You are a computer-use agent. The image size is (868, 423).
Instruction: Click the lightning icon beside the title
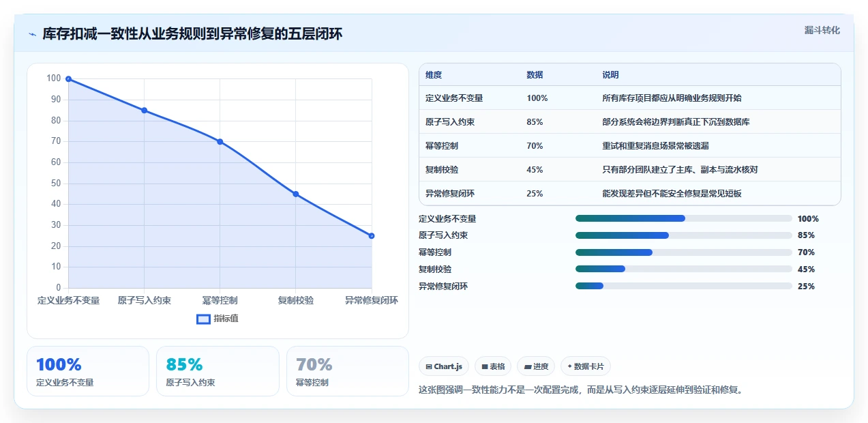pyautogui.click(x=32, y=34)
